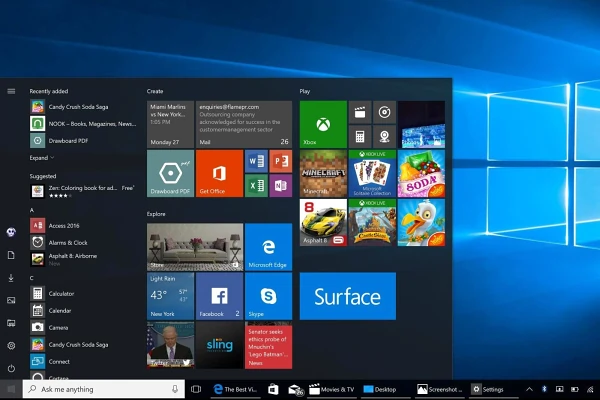
Task: Open the Facebook tile
Action: [x=219, y=296]
